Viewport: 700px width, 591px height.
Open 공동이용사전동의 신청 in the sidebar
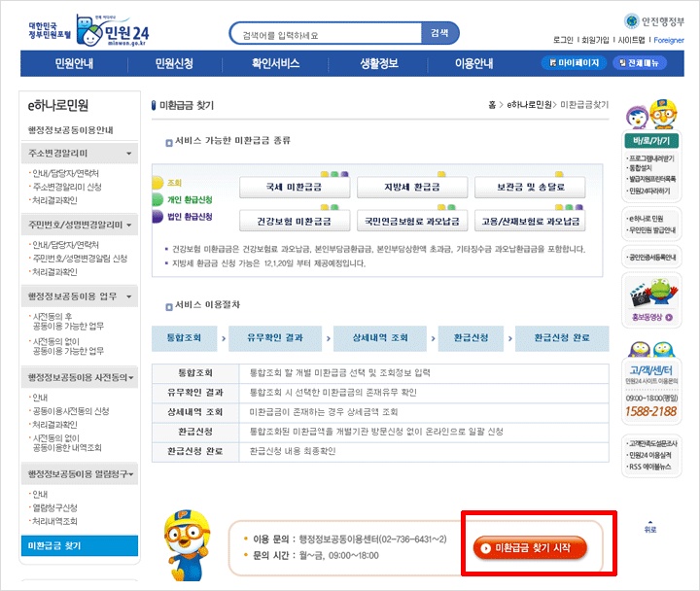tap(71, 411)
